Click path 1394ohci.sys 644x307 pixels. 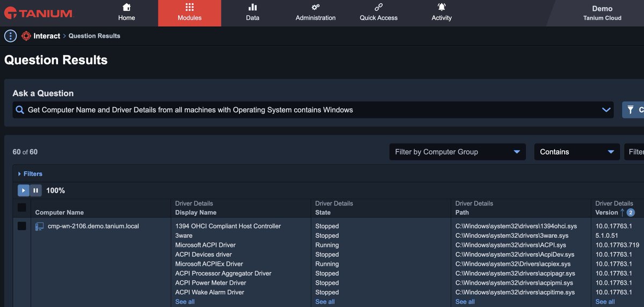516,226
